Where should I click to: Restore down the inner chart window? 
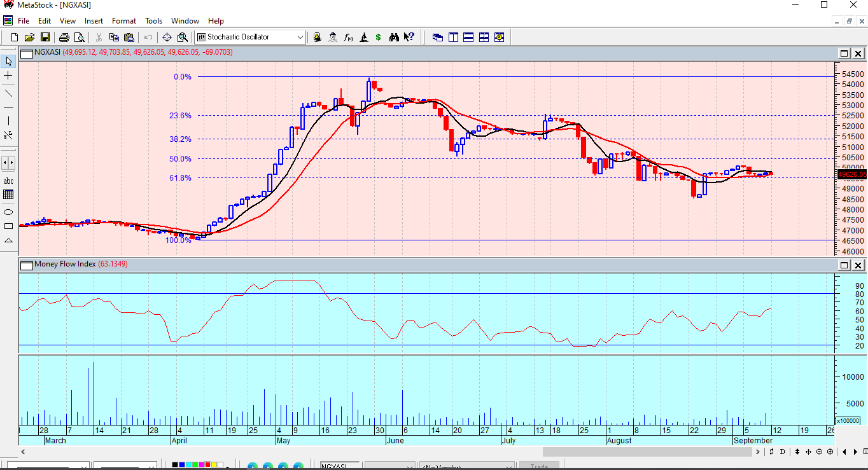coord(849,21)
